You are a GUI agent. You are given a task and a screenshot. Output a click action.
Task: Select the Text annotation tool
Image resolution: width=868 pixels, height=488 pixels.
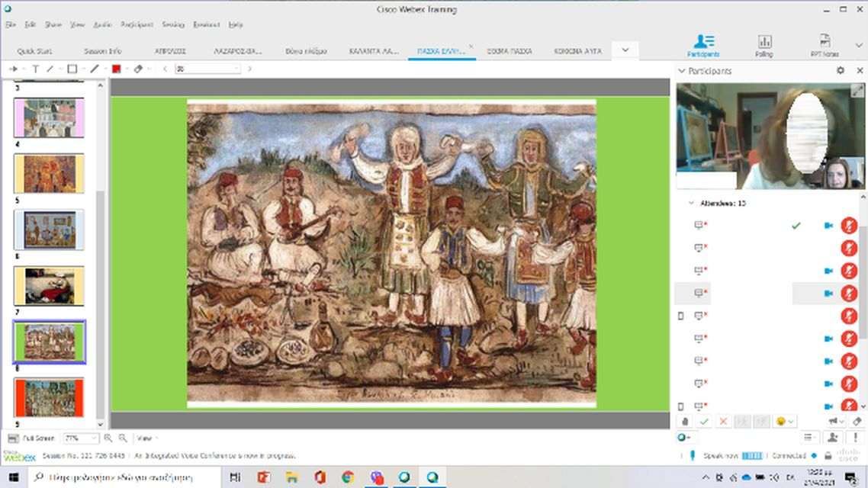click(x=35, y=69)
